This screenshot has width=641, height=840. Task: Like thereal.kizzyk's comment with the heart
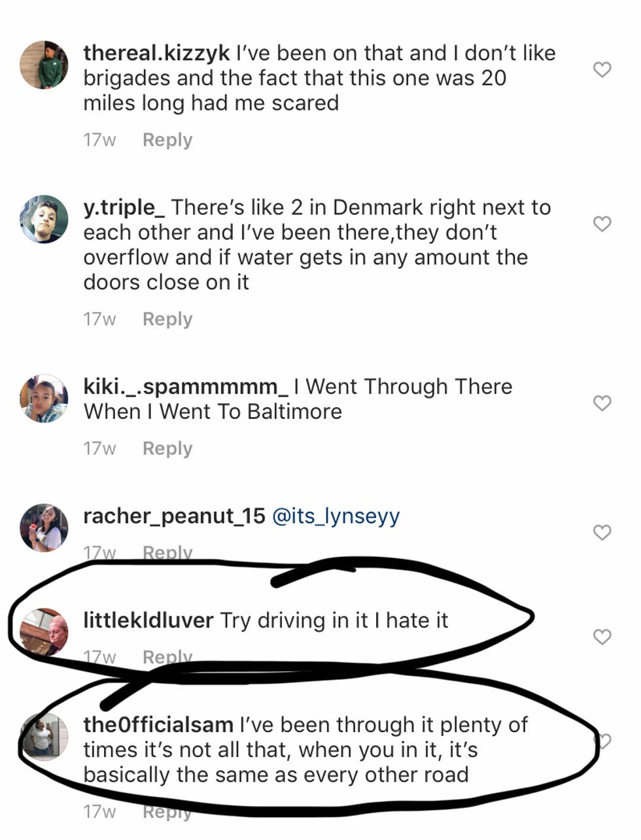point(602,69)
